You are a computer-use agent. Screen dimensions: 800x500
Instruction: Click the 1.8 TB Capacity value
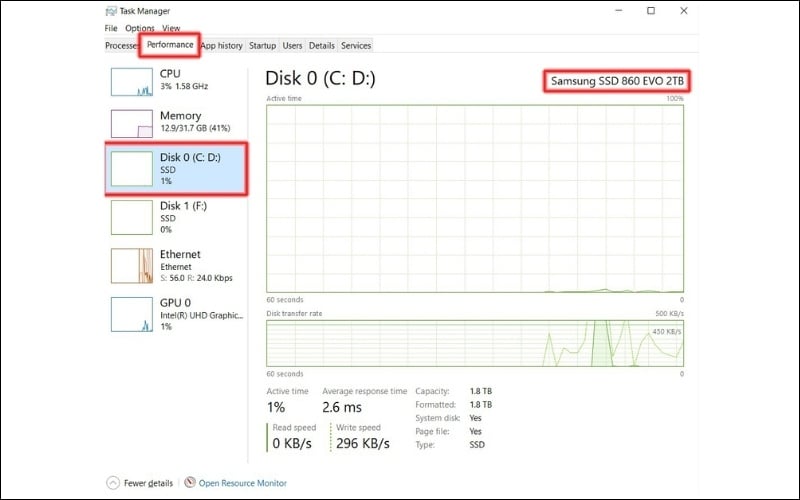[x=481, y=391]
